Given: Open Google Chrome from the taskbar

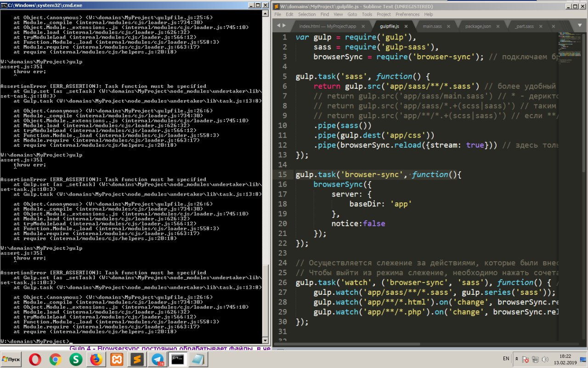Looking at the screenshot, I should click(56, 360).
